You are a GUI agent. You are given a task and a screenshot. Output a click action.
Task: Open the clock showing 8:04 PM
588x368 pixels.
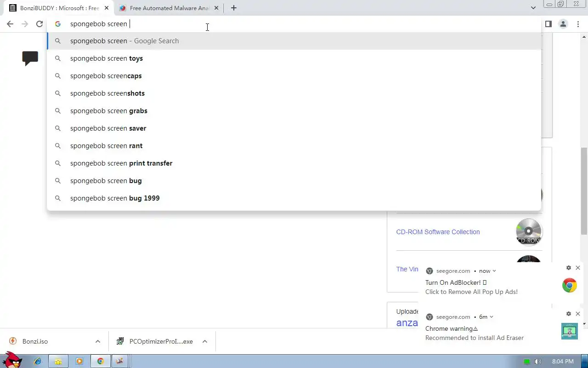[563, 362]
